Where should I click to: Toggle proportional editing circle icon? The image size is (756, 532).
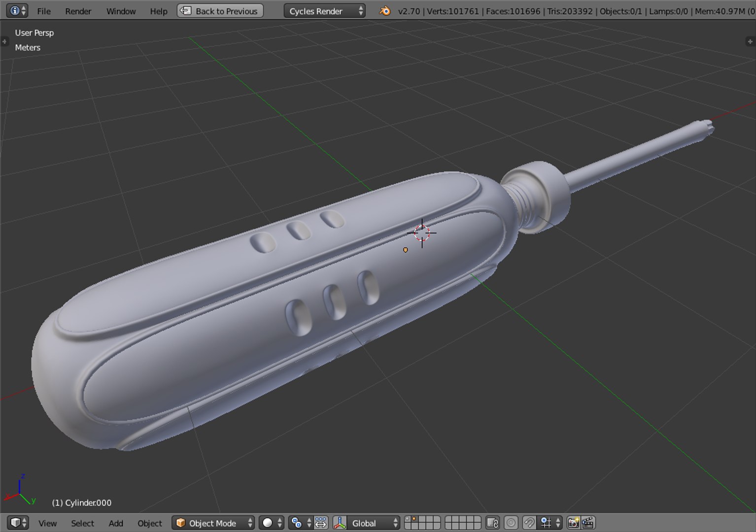[x=511, y=523]
